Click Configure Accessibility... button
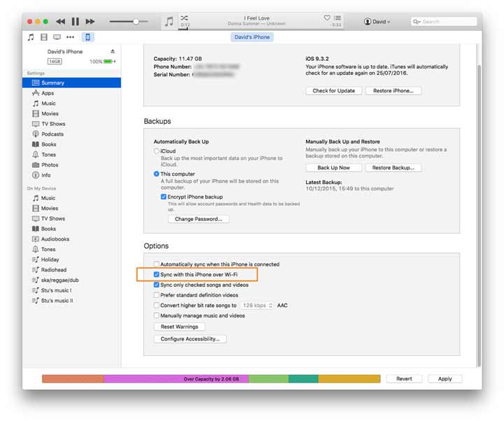 (190, 339)
